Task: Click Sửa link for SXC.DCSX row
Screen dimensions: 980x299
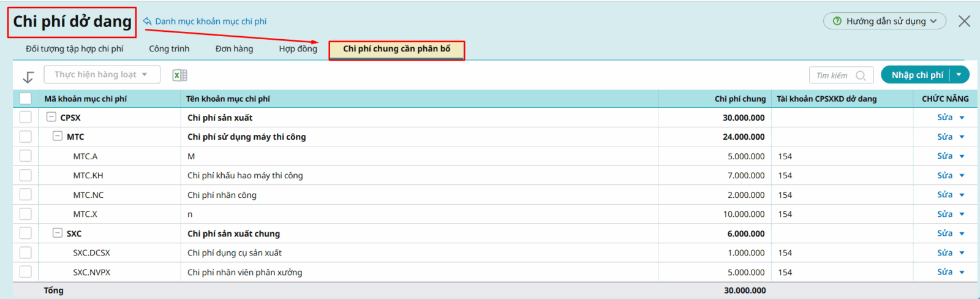Action: 944,252
